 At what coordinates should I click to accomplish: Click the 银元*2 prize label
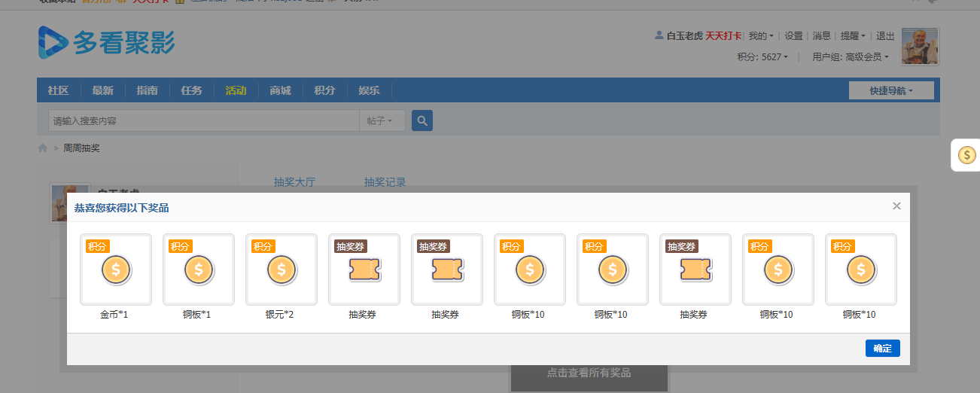pos(280,315)
